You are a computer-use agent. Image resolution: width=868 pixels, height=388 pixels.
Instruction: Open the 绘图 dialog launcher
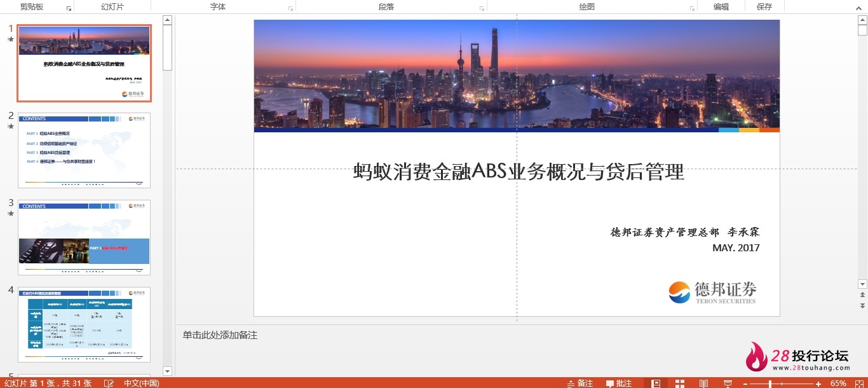click(x=692, y=8)
